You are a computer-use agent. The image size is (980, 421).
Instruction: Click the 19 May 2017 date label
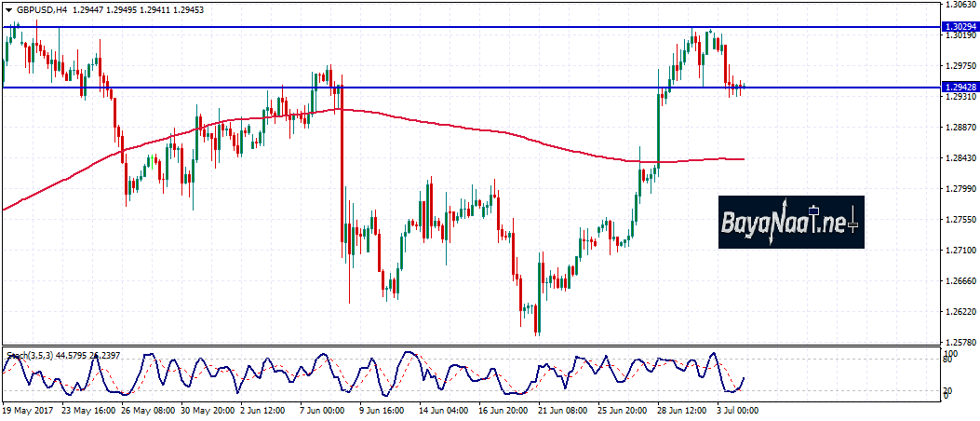[x=26, y=409]
